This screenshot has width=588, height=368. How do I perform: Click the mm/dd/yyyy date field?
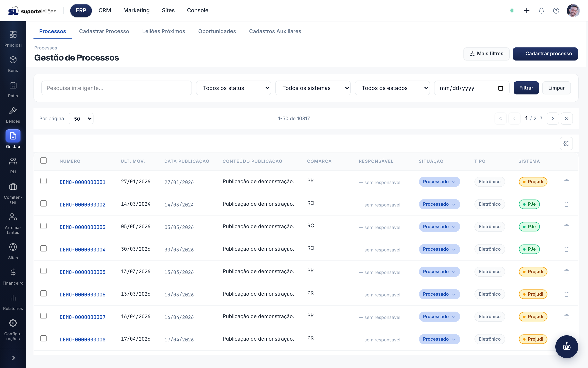point(471,88)
